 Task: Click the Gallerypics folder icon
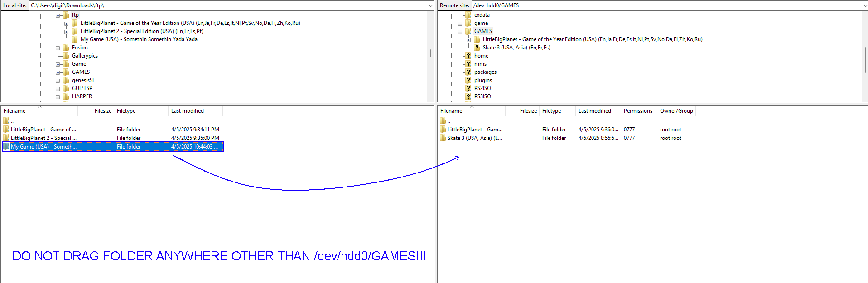pyautogui.click(x=66, y=56)
